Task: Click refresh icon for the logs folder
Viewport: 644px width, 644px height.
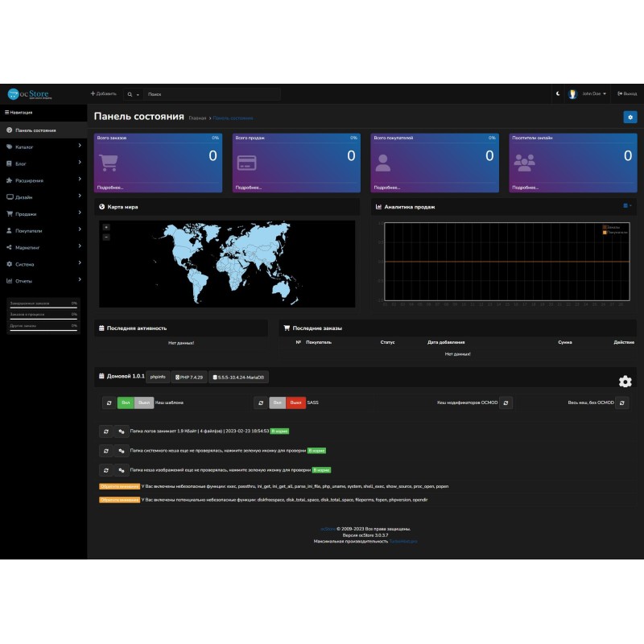Action: click(x=105, y=431)
